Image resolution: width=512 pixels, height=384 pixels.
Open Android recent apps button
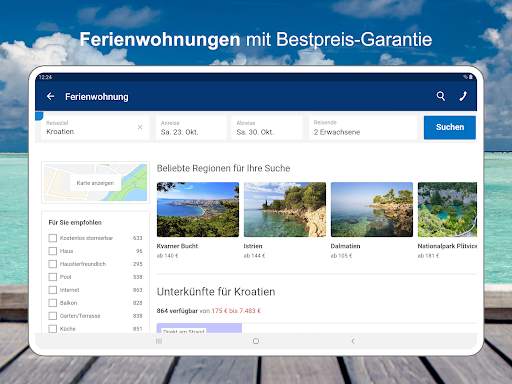159,341
